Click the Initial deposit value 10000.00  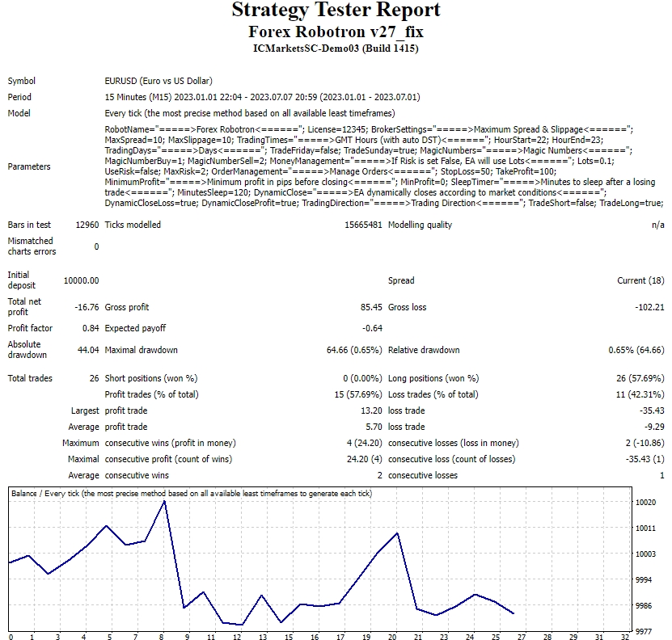tap(81, 280)
